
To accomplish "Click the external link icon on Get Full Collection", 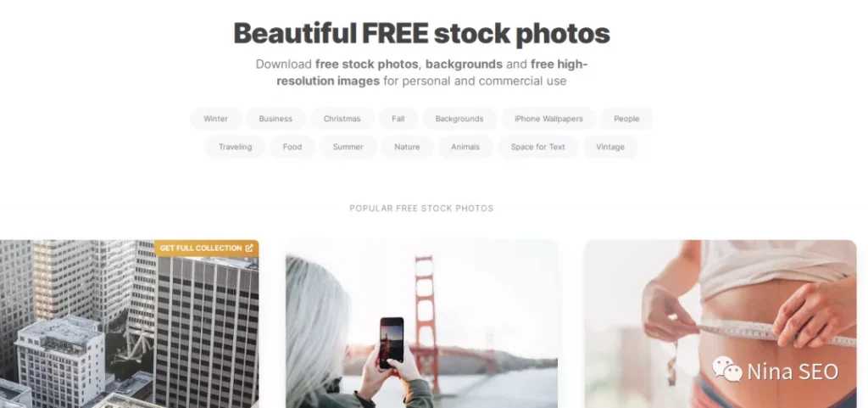I will click(249, 248).
